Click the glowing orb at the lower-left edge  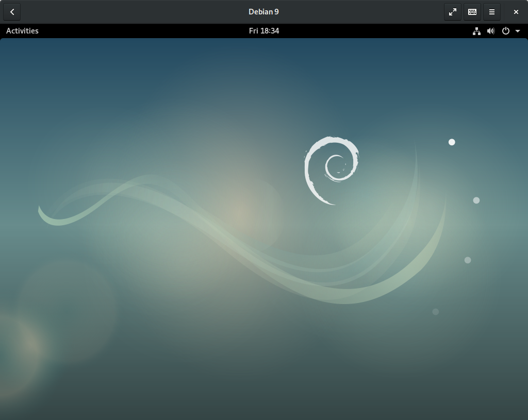[x=21, y=345]
